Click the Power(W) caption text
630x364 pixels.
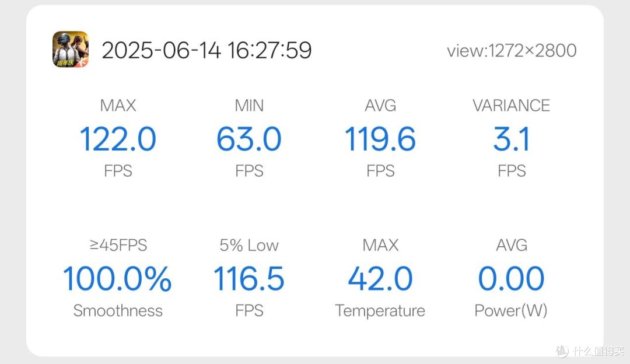coord(511,310)
